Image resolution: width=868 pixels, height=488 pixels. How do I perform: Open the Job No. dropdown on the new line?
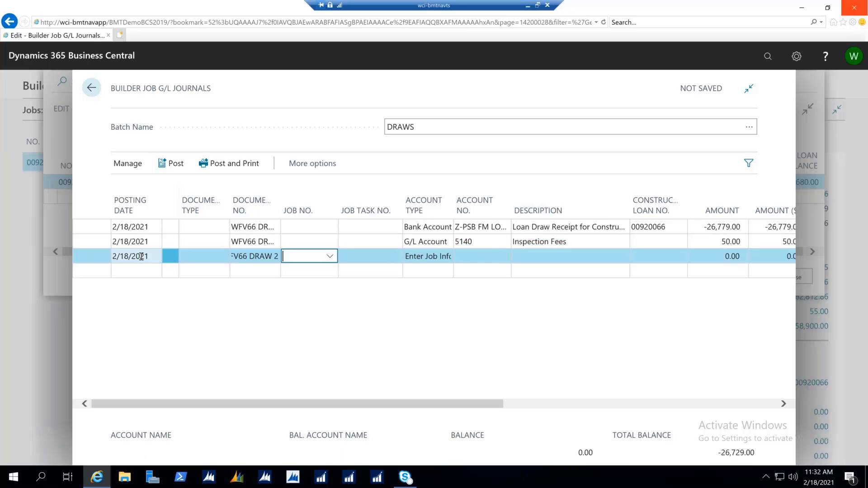pyautogui.click(x=330, y=256)
